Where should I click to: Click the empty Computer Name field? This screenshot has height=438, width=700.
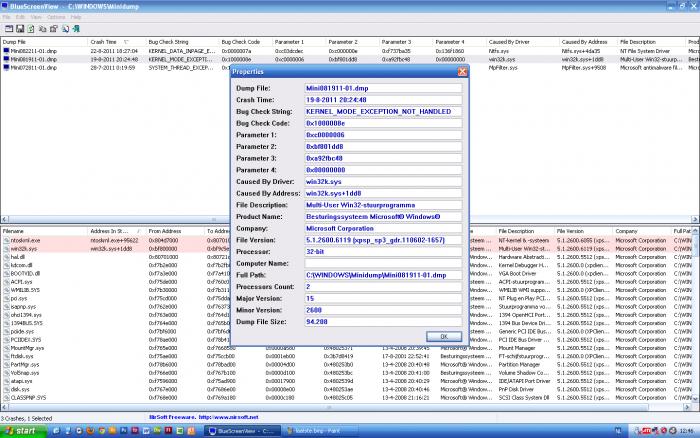click(x=383, y=263)
